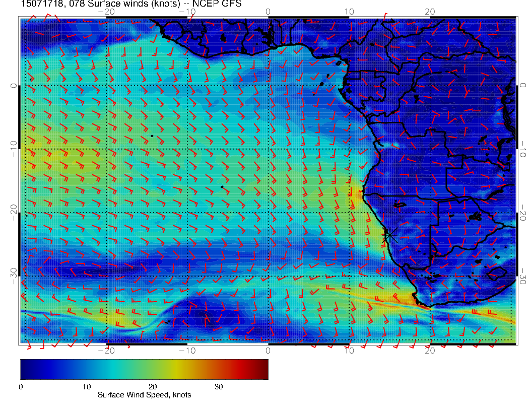Click the '-10' longitude label on the bottom axis
This screenshot has height=411, width=532.
click(187, 351)
